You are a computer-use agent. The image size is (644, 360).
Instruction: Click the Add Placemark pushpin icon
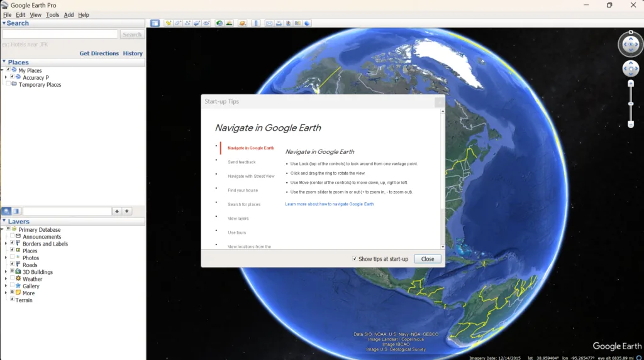coord(169,23)
